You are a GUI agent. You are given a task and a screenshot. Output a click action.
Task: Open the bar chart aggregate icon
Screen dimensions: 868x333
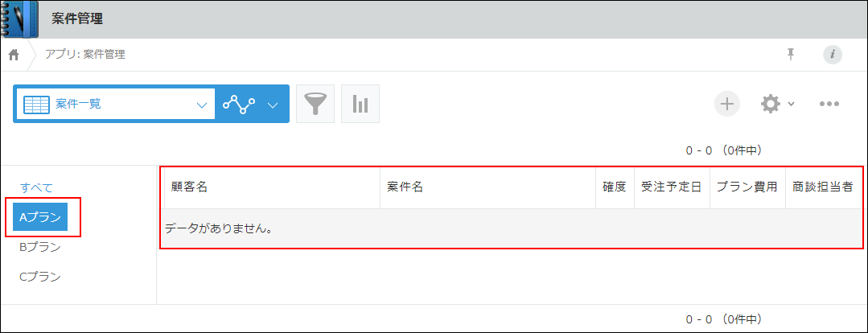[360, 104]
